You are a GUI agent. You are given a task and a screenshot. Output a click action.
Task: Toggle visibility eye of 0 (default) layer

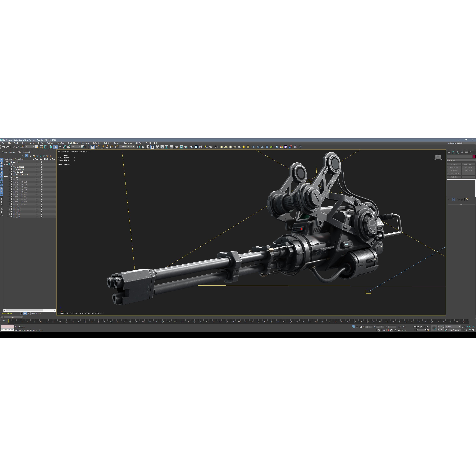tap(7, 162)
